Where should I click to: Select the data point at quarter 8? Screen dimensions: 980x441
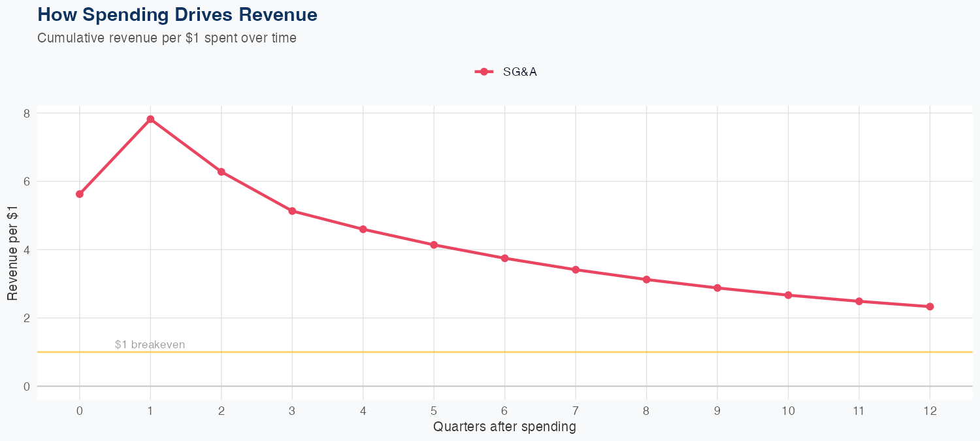click(646, 280)
